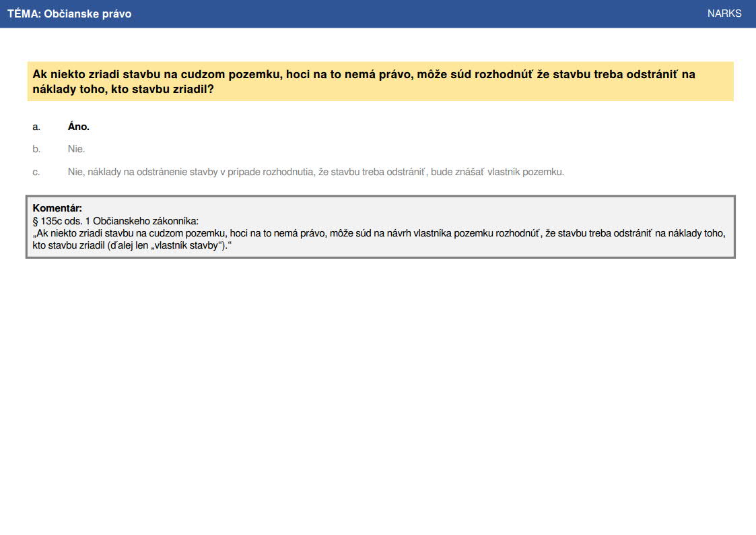
Task: Select answer 'Nie.' option b
Action: coord(76,149)
